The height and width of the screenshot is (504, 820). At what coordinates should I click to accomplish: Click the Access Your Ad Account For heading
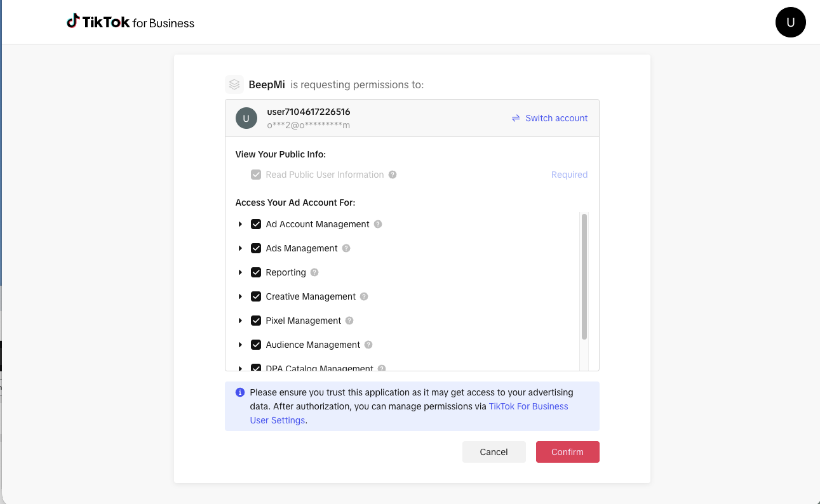coord(295,202)
